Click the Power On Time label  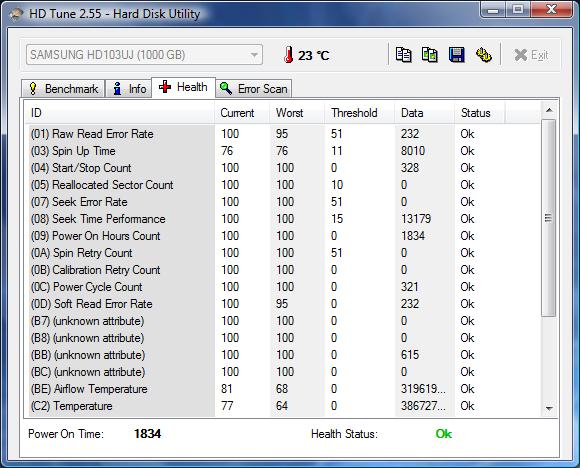[x=66, y=434]
